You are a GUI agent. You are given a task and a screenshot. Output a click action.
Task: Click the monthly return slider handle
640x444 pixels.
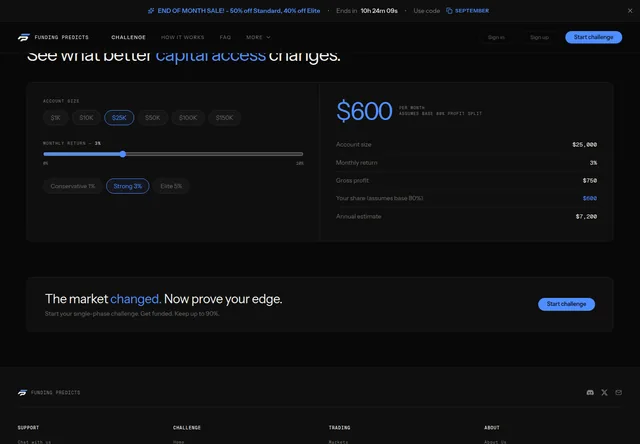tap(123, 154)
